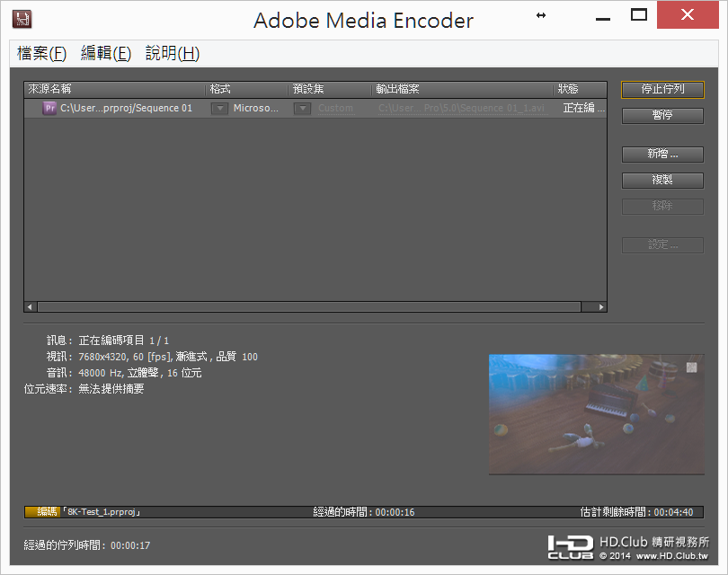Click the 48000 Hz audio info text

pos(139,373)
